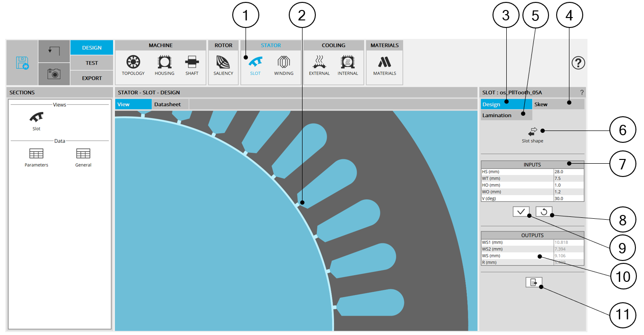The width and height of the screenshot is (644, 335).
Task: Switch to the EXPORT mode tab
Action: coord(92,78)
